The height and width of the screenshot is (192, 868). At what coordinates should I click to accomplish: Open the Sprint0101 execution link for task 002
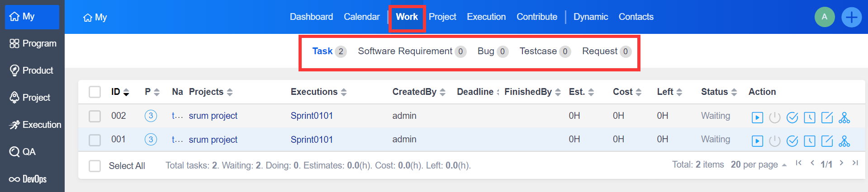point(312,116)
